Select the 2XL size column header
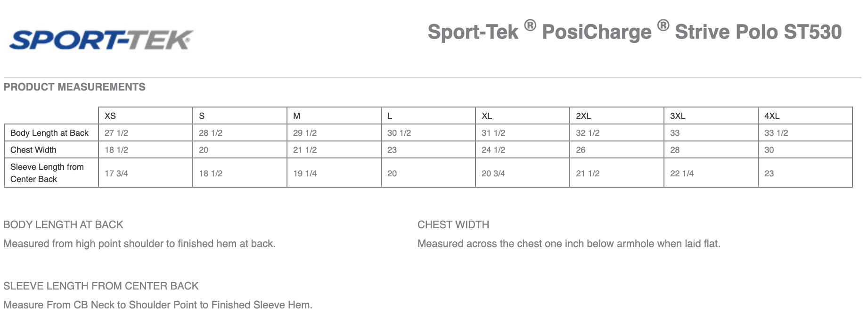The height and width of the screenshot is (331, 868). tap(583, 116)
